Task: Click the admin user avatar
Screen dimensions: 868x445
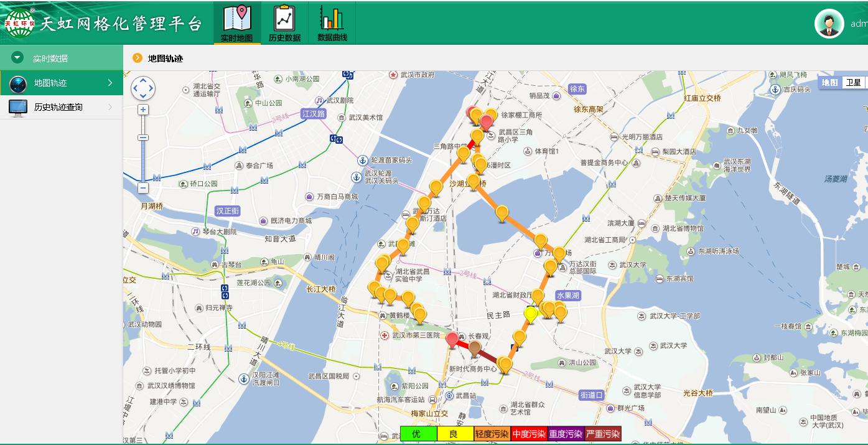Action: [829, 24]
